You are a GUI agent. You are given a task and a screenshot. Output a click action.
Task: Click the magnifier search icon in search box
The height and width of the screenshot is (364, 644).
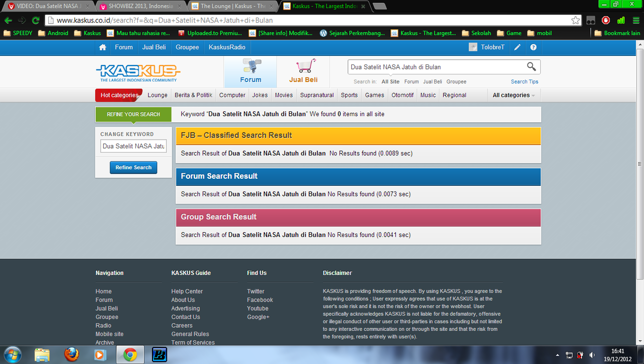tap(531, 66)
